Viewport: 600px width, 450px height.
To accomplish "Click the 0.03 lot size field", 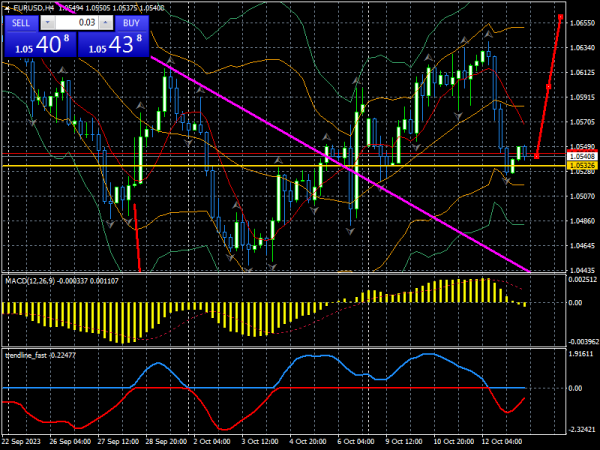I will tap(84, 22).
